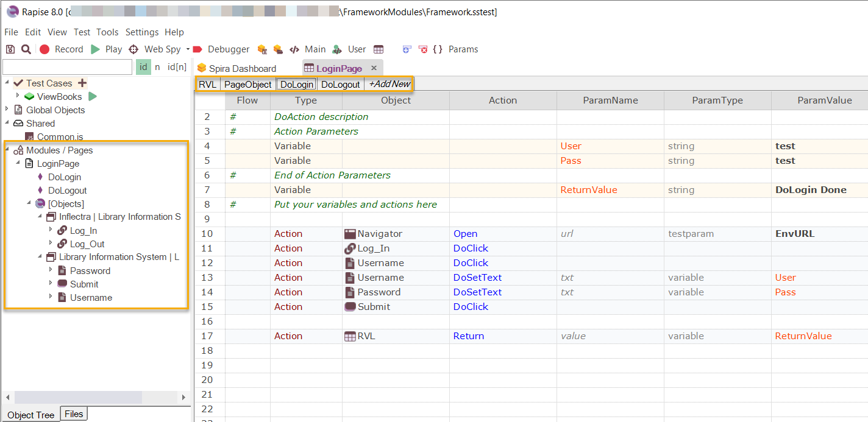Screen dimensions: 868x422
Task: Switch to the Spira Dashboard tab
Action: (237, 69)
